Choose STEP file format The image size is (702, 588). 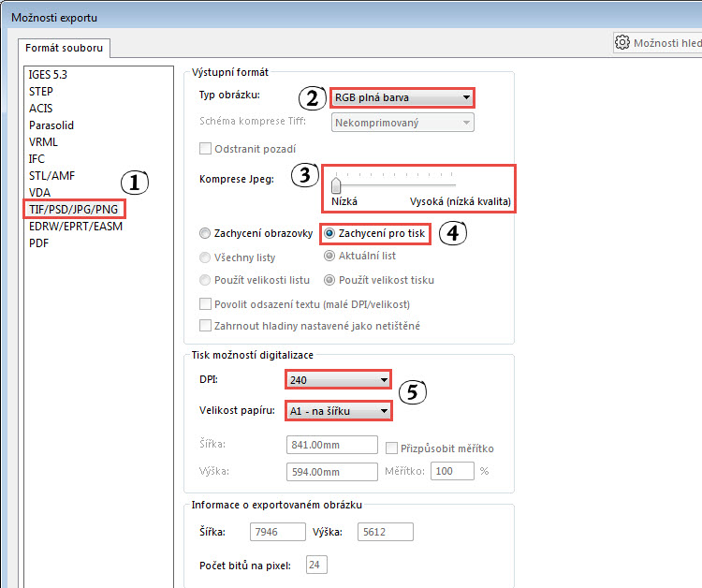click(41, 92)
